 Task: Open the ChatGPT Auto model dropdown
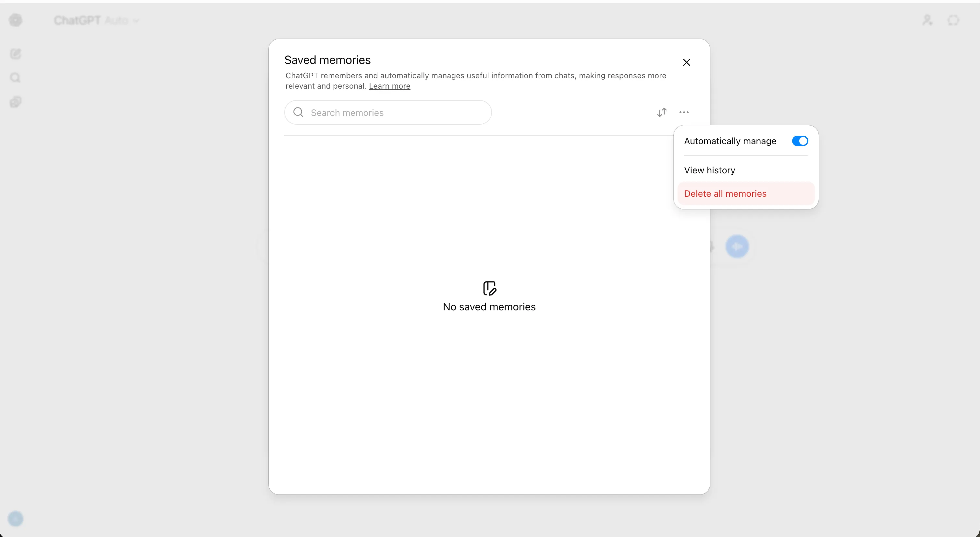click(97, 20)
